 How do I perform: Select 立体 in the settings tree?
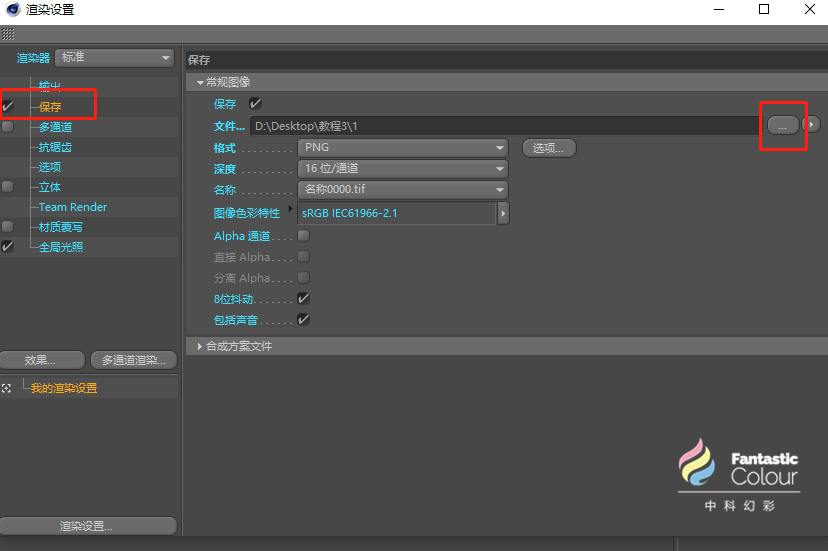(50, 187)
